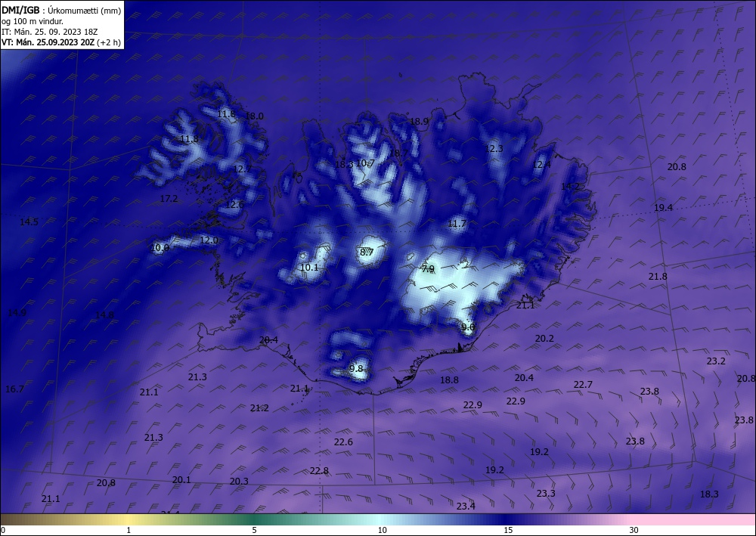Viewport: 756px width, 536px height.
Task: Click the 11.7 map value
Action: coord(457,224)
